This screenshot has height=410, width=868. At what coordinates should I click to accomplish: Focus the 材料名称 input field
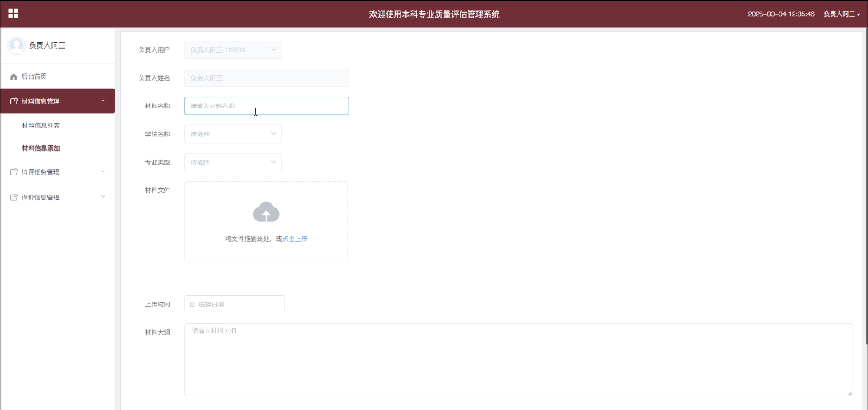point(266,105)
